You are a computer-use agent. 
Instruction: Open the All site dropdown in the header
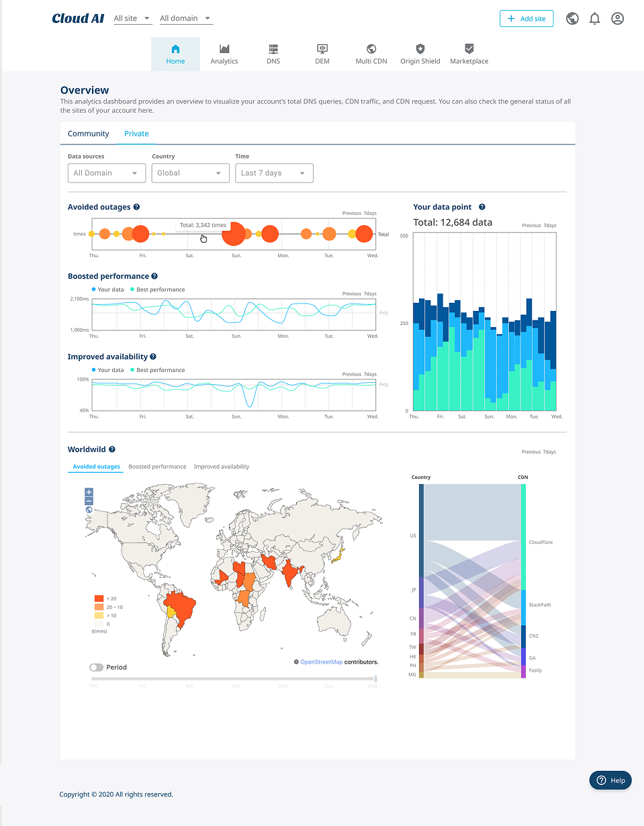132,18
